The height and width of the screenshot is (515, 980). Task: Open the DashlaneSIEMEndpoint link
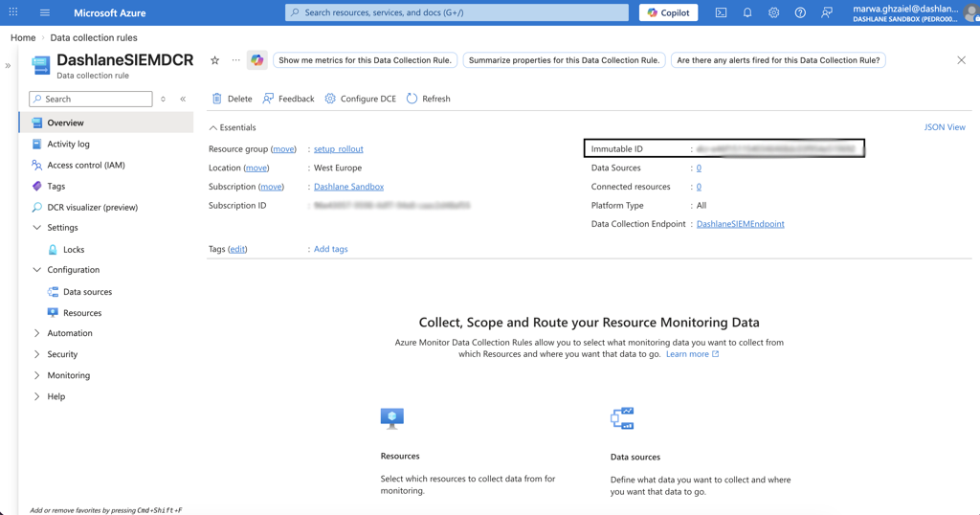pyautogui.click(x=740, y=224)
